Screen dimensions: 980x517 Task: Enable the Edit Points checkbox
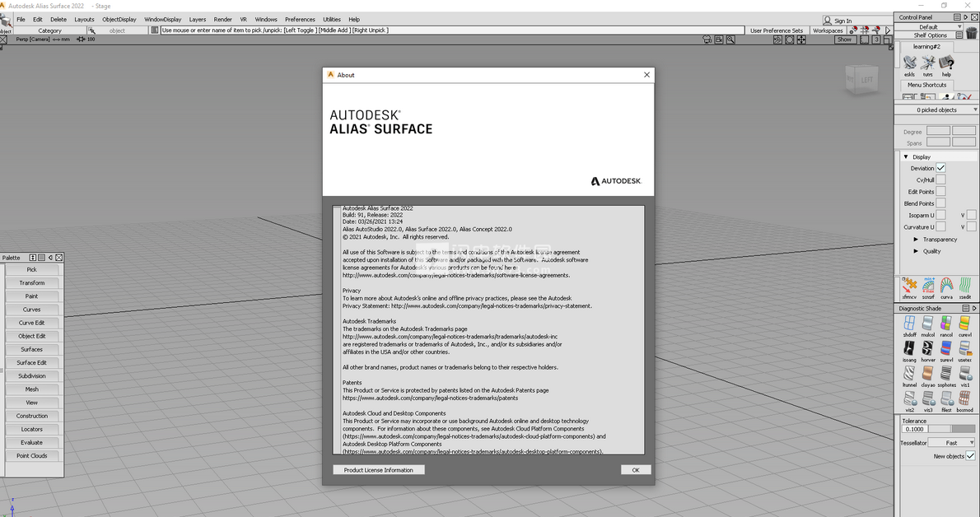940,191
